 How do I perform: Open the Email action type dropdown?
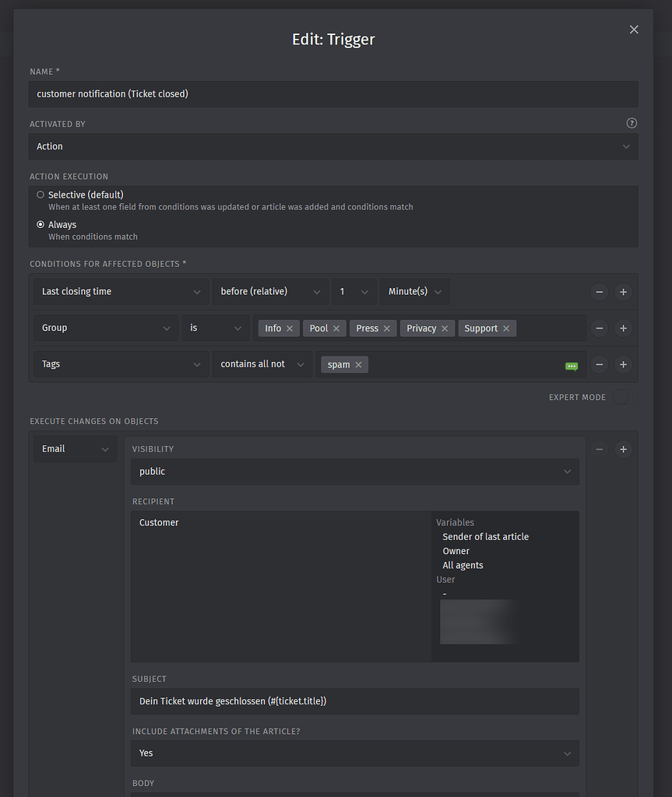pyautogui.click(x=76, y=449)
